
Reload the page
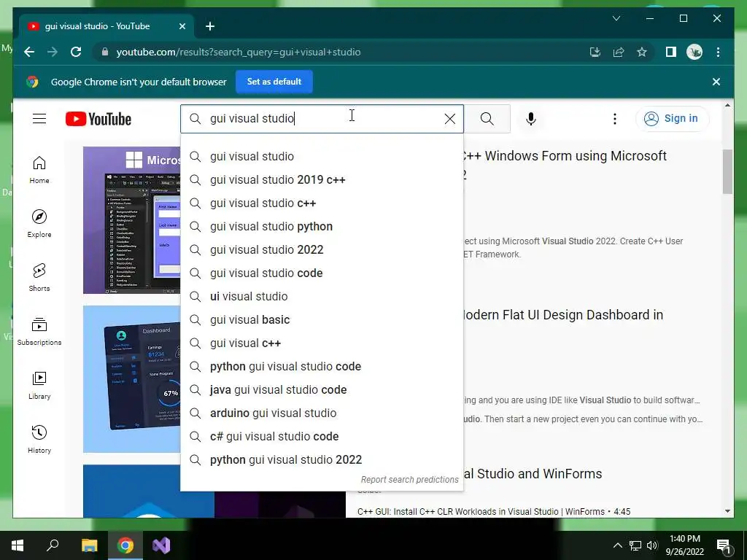tap(76, 52)
